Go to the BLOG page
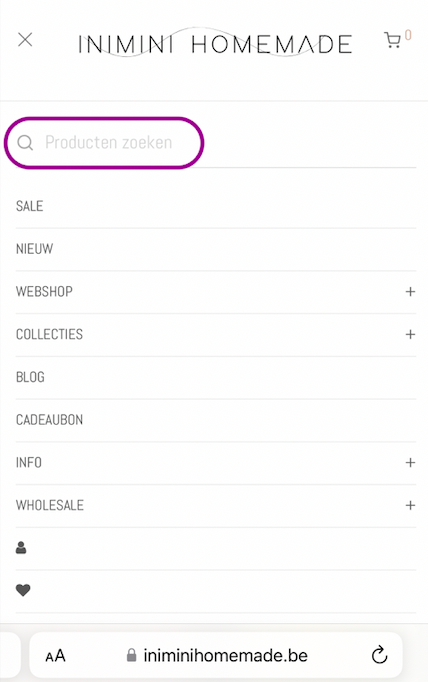Screen dimensions: 428x682 (30, 377)
